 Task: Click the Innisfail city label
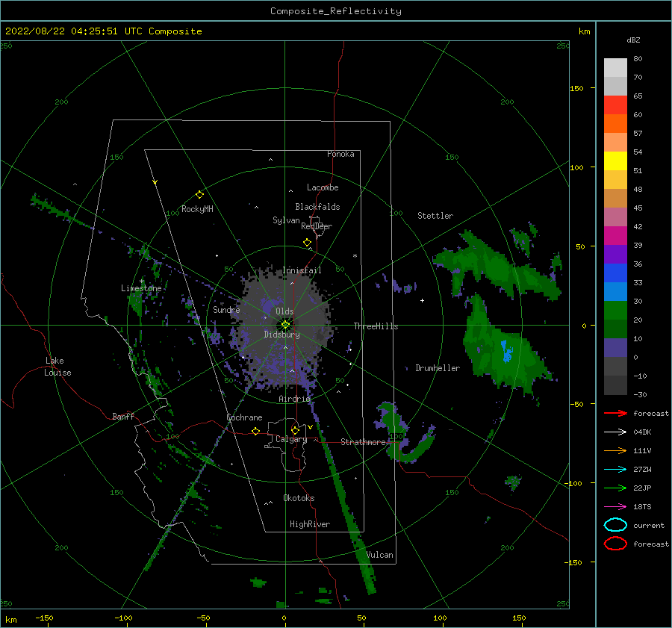pyautogui.click(x=302, y=270)
